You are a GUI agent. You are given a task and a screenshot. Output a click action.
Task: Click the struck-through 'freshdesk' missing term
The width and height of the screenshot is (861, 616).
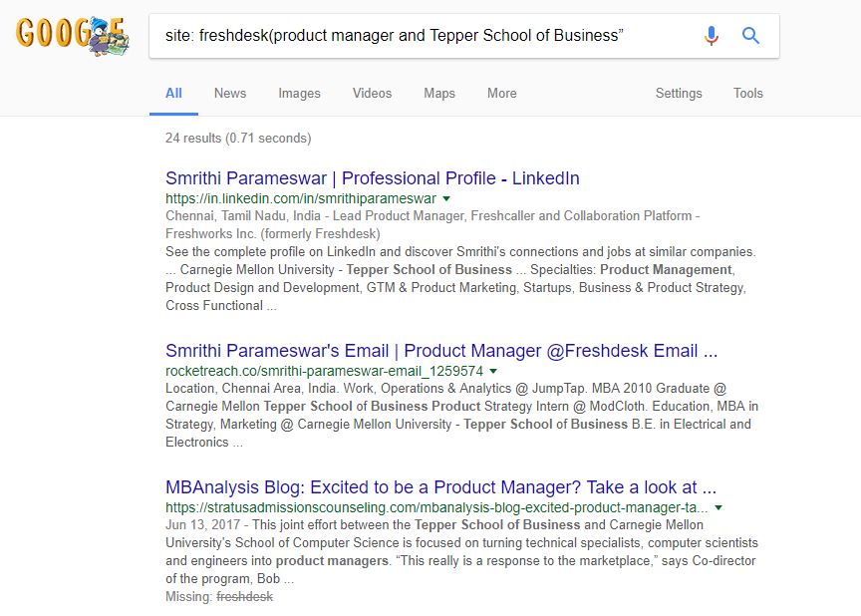tap(244, 597)
